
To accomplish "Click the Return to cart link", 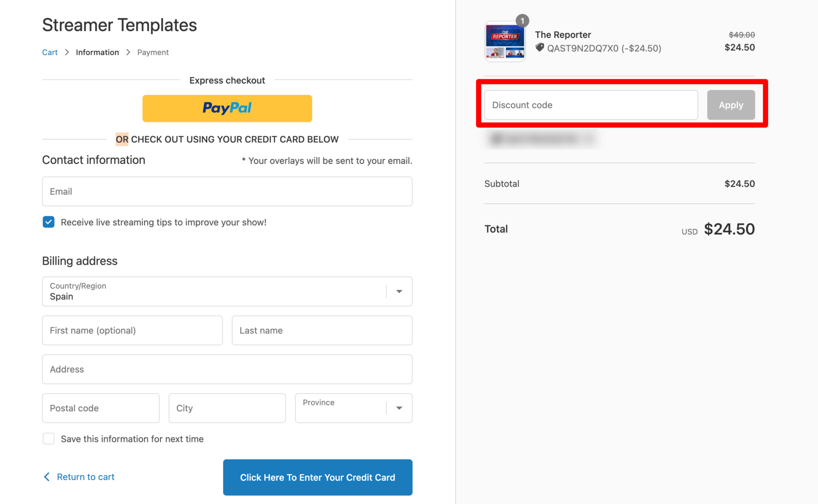I will click(x=85, y=476).
